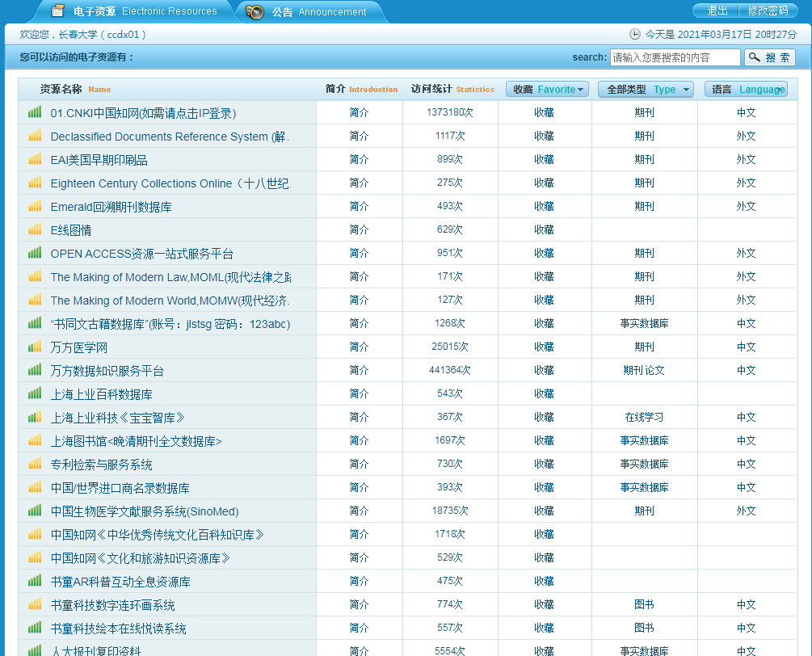Open the 万方数据知识服务平台 resource link

click(x=107, y=371)
